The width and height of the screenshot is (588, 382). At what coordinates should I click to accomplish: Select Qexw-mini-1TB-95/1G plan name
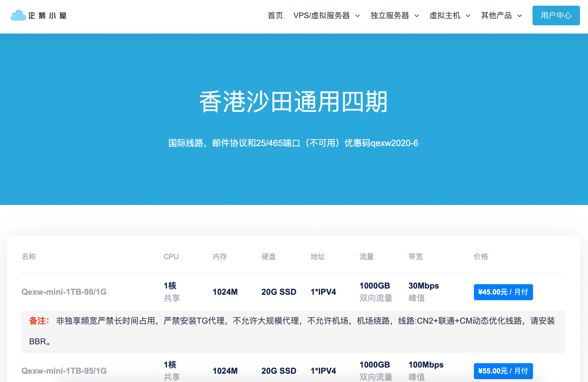click(64, 371)
